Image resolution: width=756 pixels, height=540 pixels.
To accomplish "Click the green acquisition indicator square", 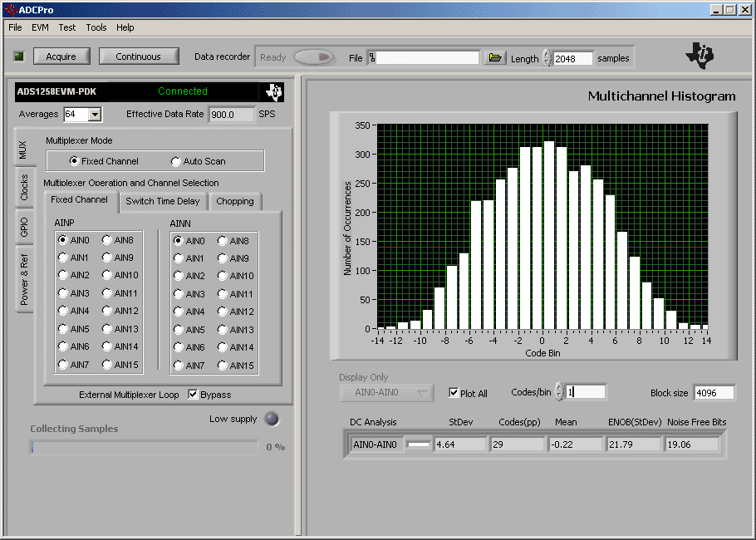I will [17, 55].
